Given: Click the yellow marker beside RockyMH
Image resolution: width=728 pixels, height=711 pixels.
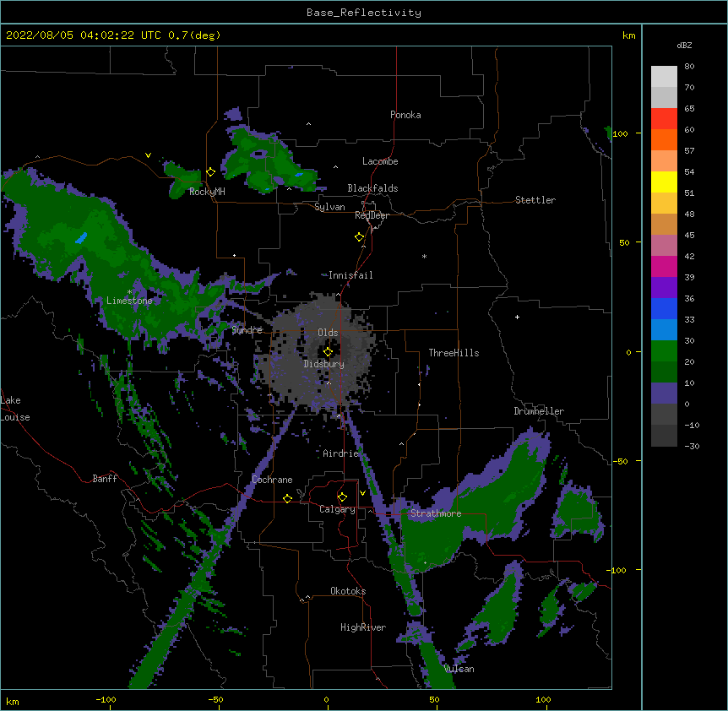Looking at the screenshot, I should [210, 171].
